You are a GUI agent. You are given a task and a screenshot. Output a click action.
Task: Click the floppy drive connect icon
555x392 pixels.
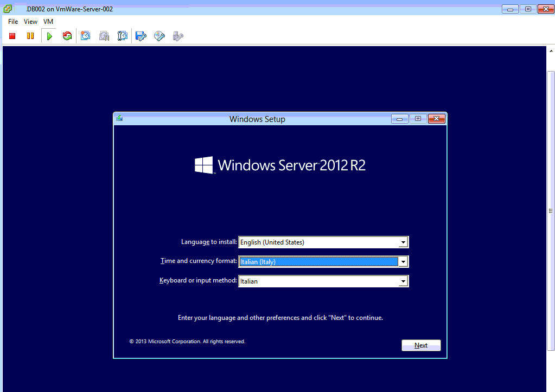[141, 36]
